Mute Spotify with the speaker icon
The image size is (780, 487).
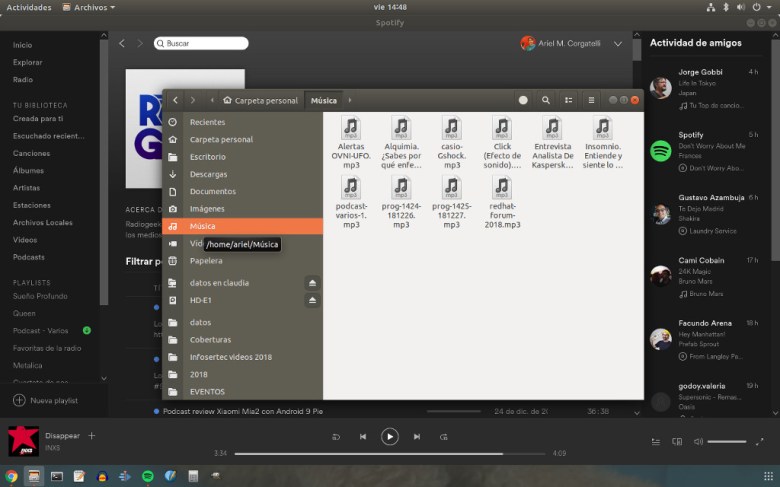point(698,442)
